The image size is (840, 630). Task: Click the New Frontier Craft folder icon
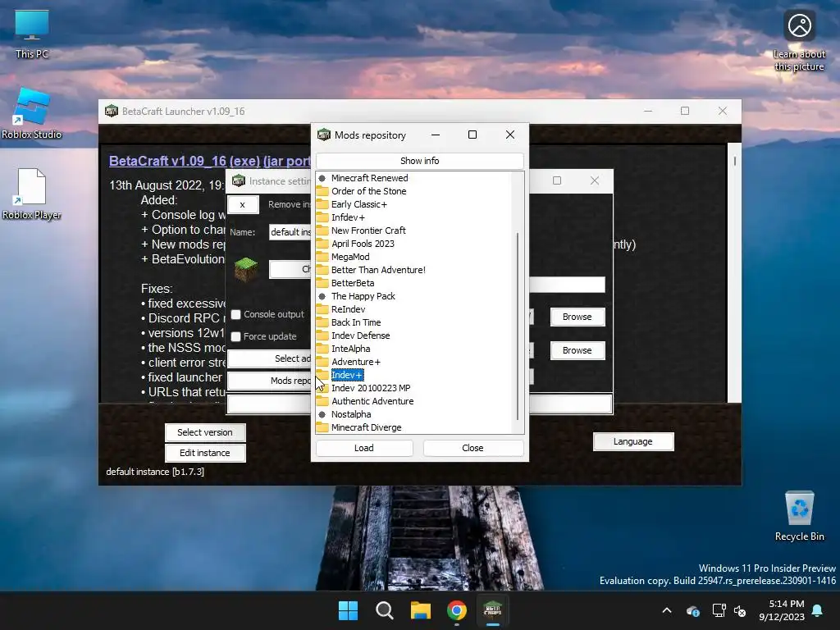coord(322,231)
